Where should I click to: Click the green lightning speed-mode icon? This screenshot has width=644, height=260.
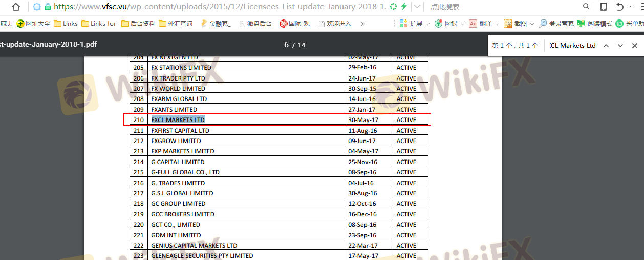click(x=404, y=7)
